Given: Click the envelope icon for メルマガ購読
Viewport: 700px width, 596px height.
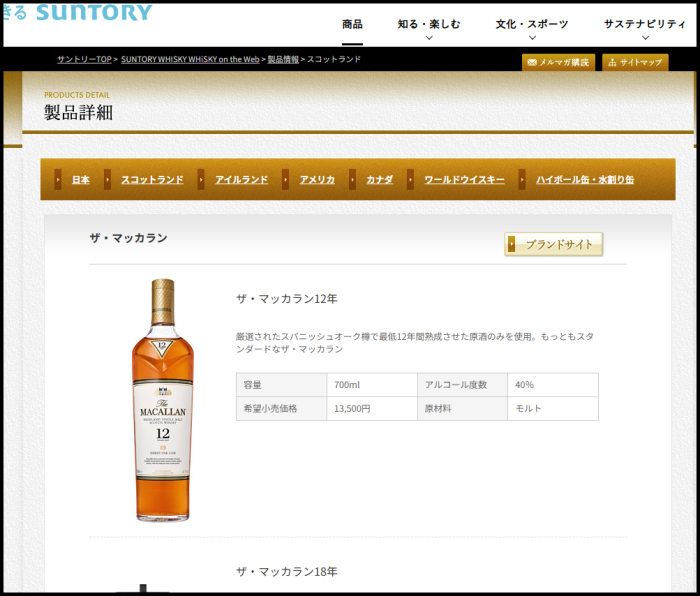Looking at the screenshot, I should coord(532,62).
